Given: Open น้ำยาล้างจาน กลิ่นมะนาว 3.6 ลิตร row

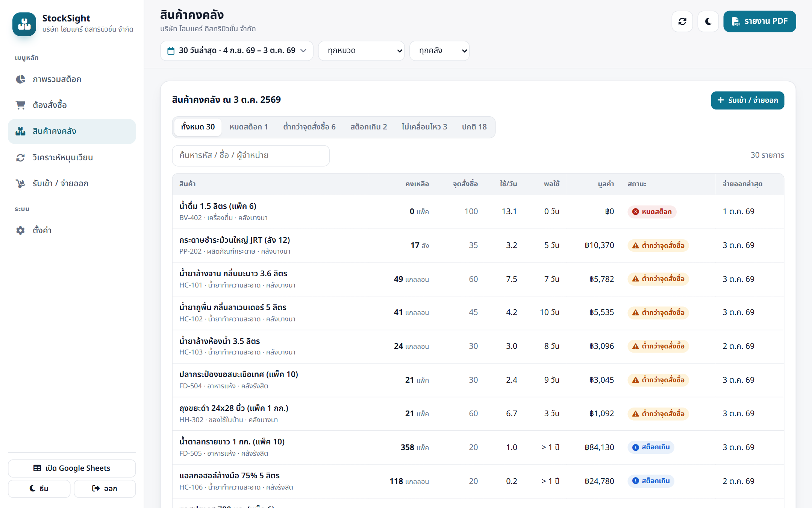Looking at the screenshot, I should pyautogui.click(x=478, y=279).
